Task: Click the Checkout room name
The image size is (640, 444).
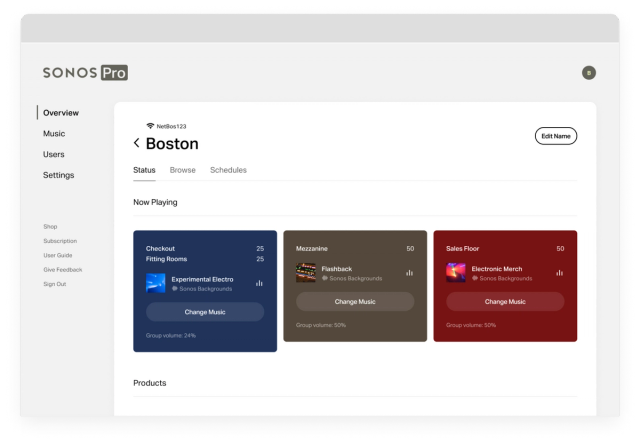Action: (x=160, y=249)
